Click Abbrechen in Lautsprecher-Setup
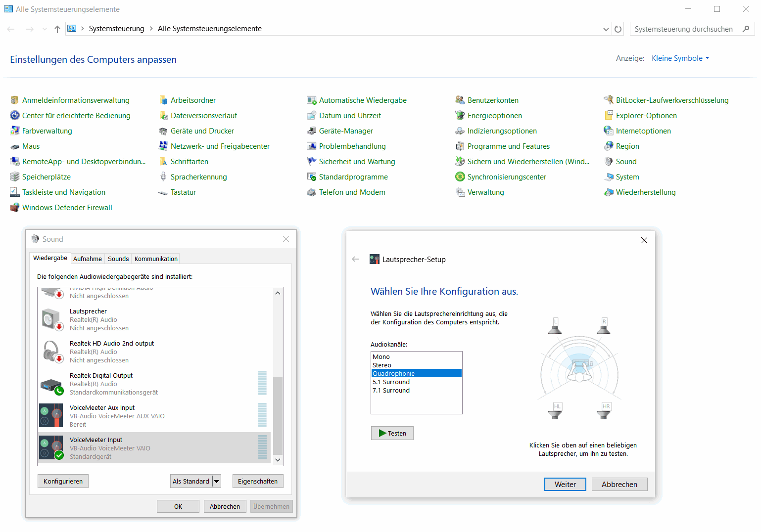 click(619, 485)
